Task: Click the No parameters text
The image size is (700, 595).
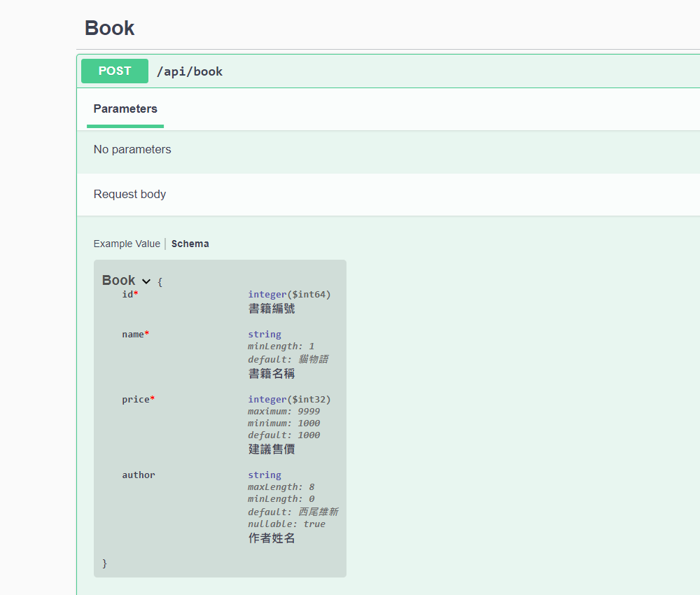Action: point(132,150)
